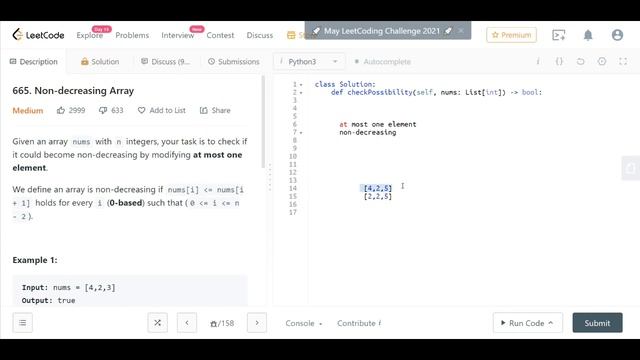This screenshot has width=640, height=360.
Task: Open the playground terminal icon
Action: click(x=558, y=35)
